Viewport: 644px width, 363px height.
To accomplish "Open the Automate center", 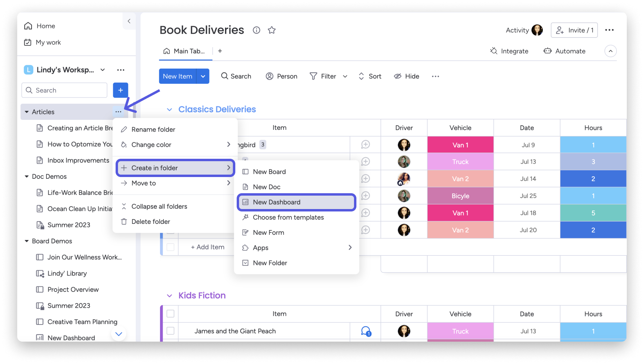I will [565, 51].
